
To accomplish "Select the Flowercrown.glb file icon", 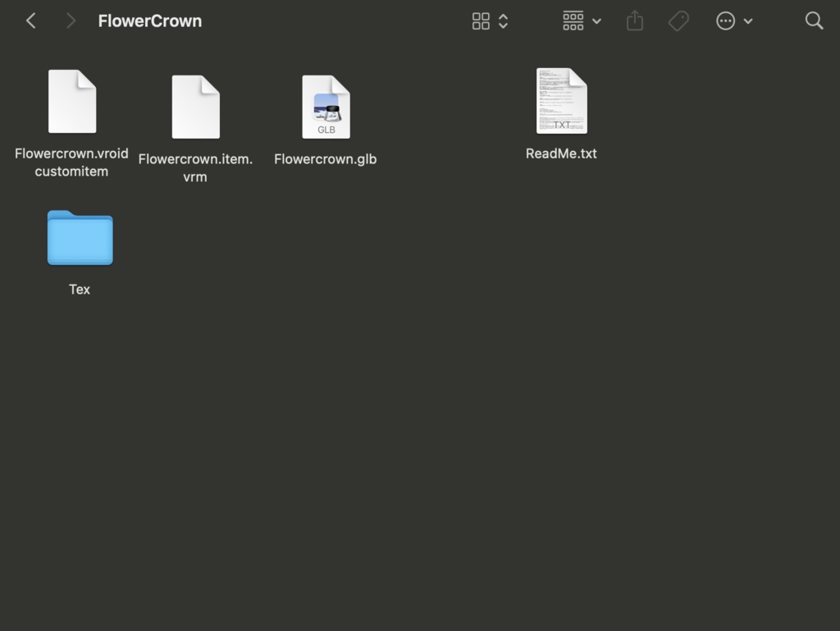I will pyautogui.click(x=326, y=107).
